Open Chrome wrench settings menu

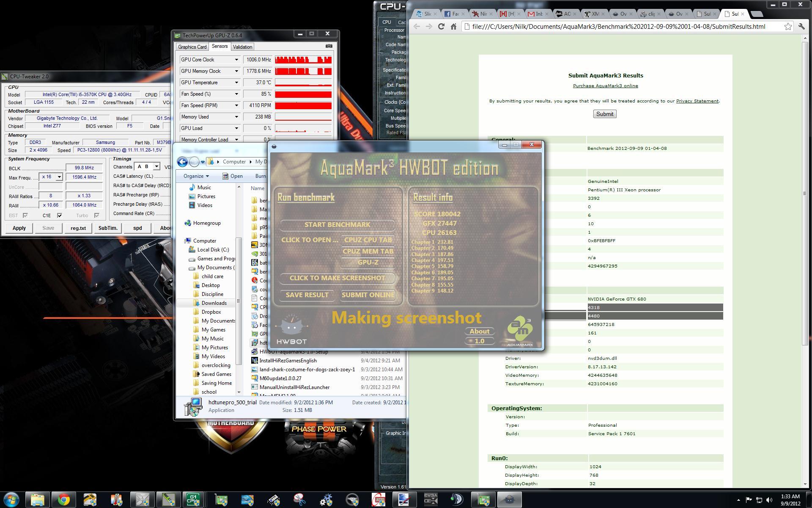pyautogui.click(x=801, y=27)
